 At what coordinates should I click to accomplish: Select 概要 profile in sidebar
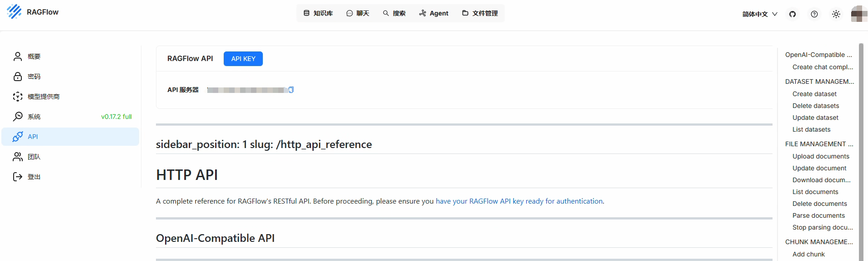[70, 56]
